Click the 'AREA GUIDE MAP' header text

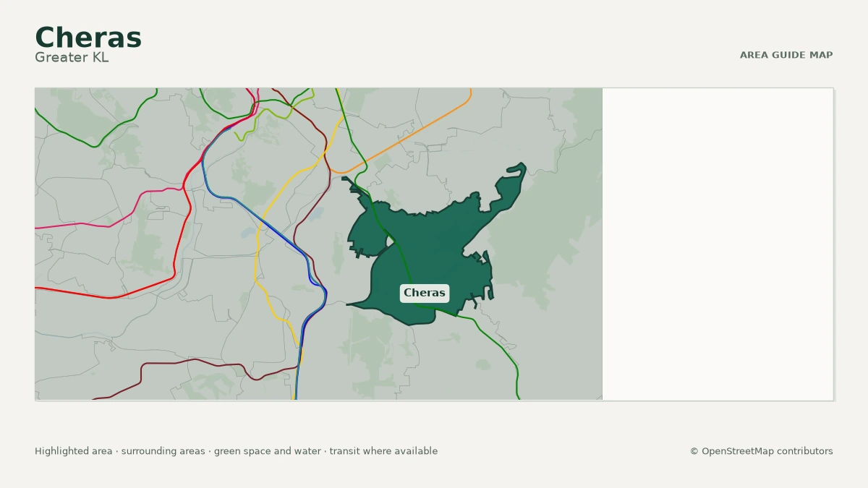pyautogui.click(x=786, y=55)
